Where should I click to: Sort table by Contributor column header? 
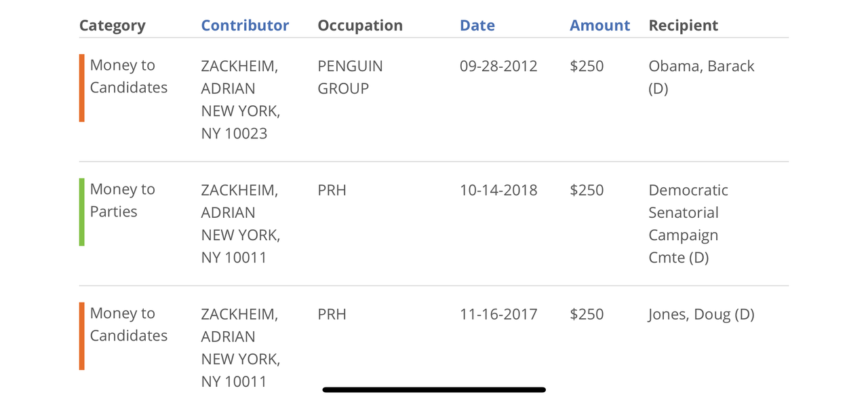(245, 26)
